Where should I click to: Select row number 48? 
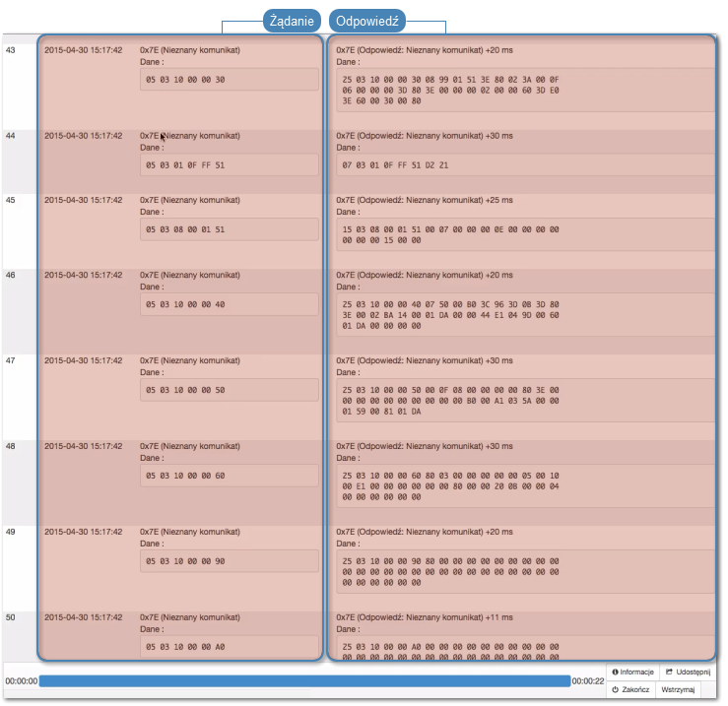pyautogui.click(x=10, y=446)
